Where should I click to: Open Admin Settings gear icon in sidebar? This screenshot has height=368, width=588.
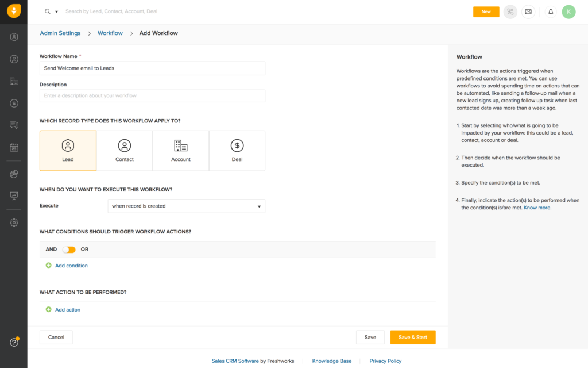(x=14, y=223)
